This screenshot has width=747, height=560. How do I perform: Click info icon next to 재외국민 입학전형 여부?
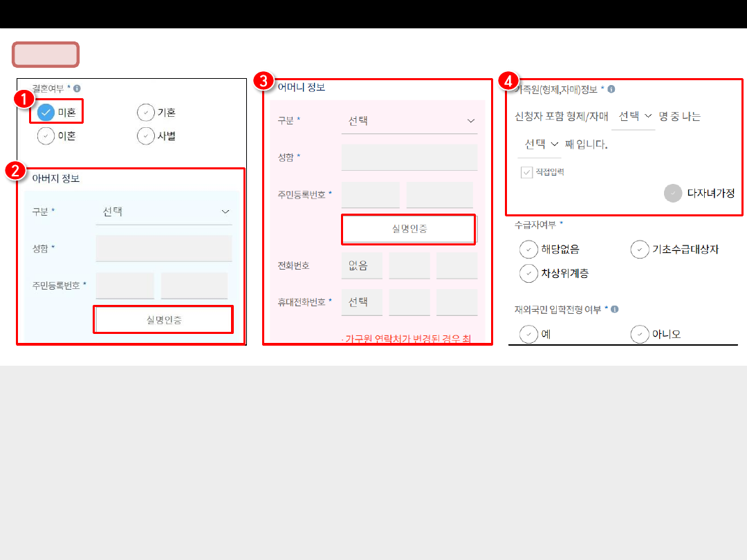pos(615,310)
